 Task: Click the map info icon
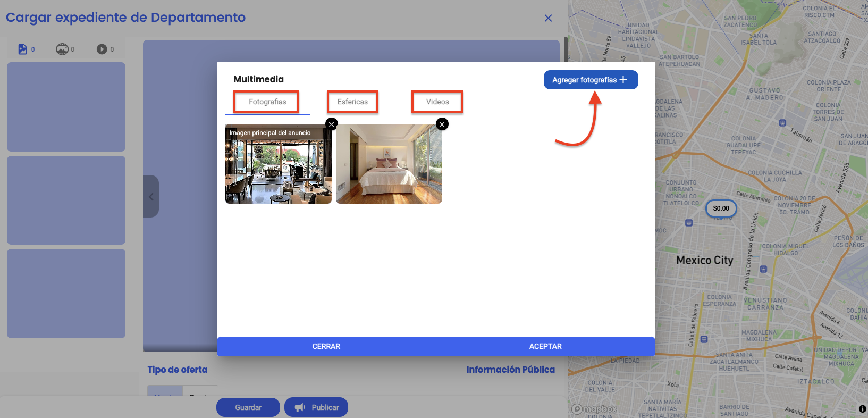[862, 409]
